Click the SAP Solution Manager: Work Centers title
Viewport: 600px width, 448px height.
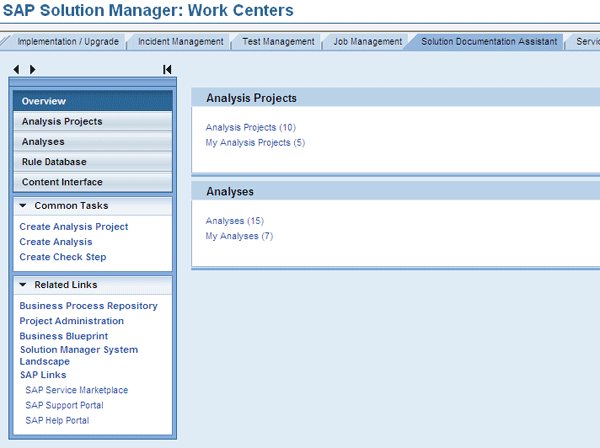[148, 10]
